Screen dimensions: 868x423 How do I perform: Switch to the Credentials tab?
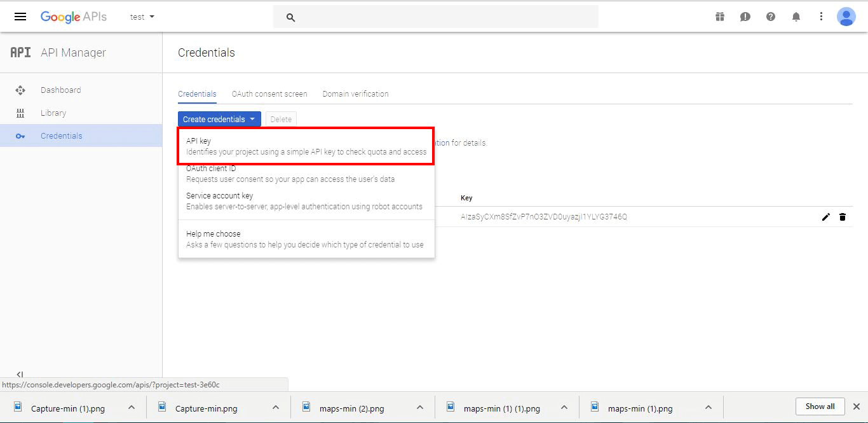pyautogui.click(x=197, y=94)
